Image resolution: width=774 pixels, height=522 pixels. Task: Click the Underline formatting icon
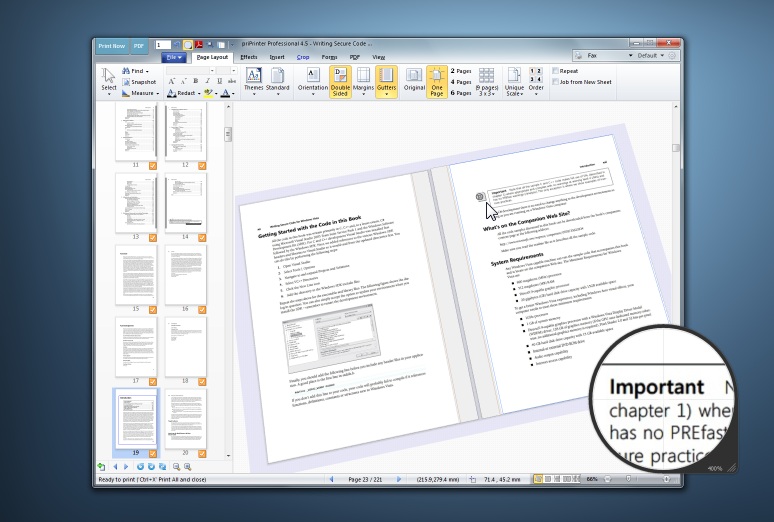[x=220, y=81]
